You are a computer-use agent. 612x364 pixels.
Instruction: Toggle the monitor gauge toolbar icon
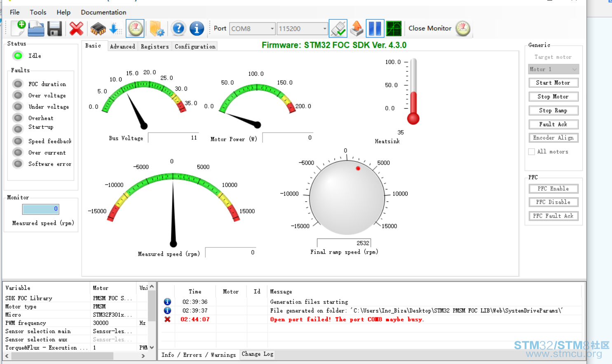(x=135, y=28)
